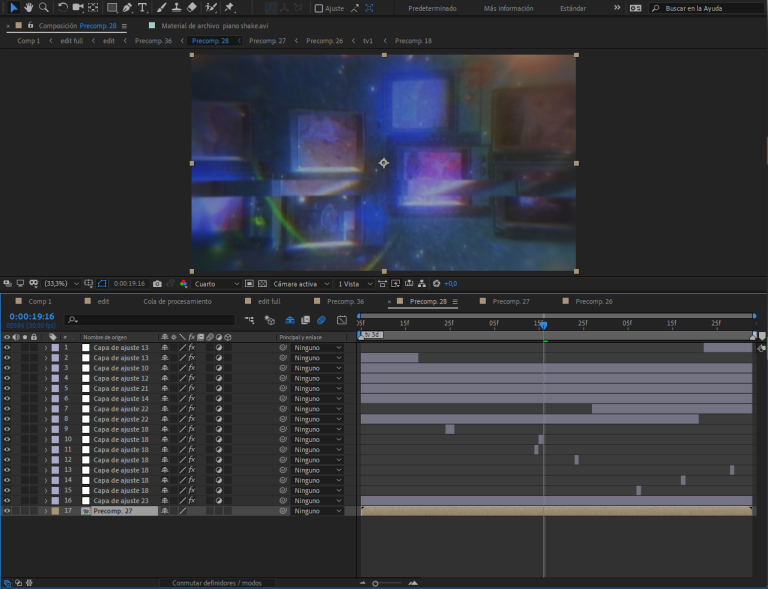The height and width of the screenshot is (589, 768).
Task: Click Conmutar definidores / modos button
Action: (x=216, y=582)
